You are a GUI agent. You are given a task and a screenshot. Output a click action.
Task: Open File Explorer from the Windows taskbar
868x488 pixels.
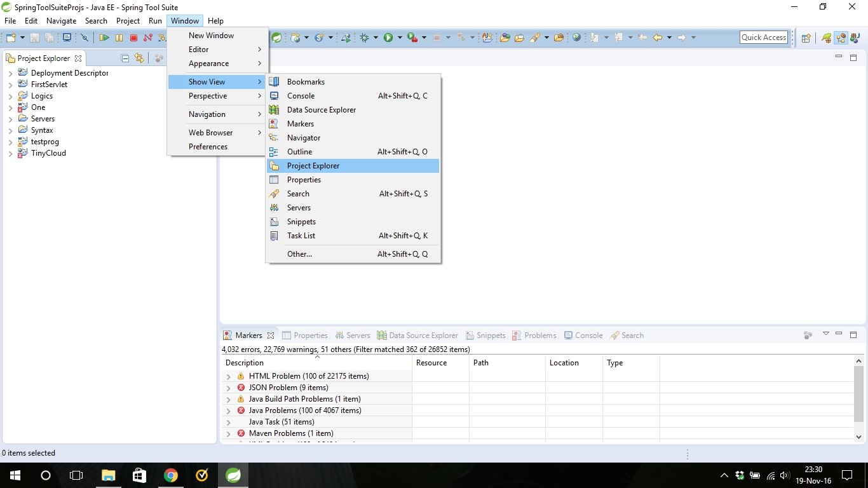pyautogui.click(x=109, y=475)
